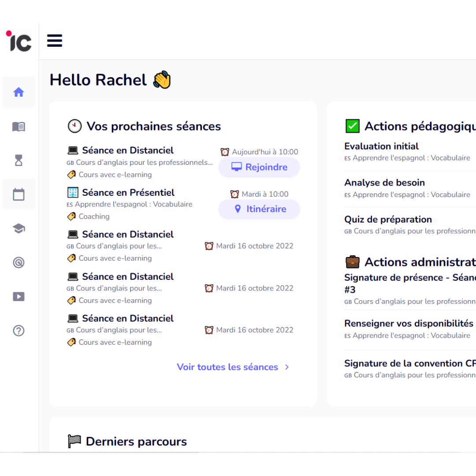Select the video play icon in sidebar
This screenshot has width=476, height=476.
19,297
